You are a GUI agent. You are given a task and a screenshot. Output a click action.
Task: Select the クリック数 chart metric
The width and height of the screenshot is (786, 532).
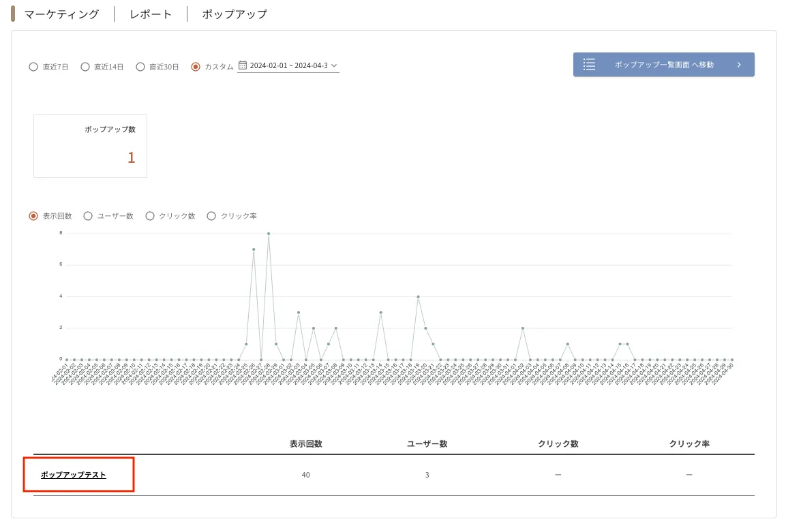(x=150, y=216)
